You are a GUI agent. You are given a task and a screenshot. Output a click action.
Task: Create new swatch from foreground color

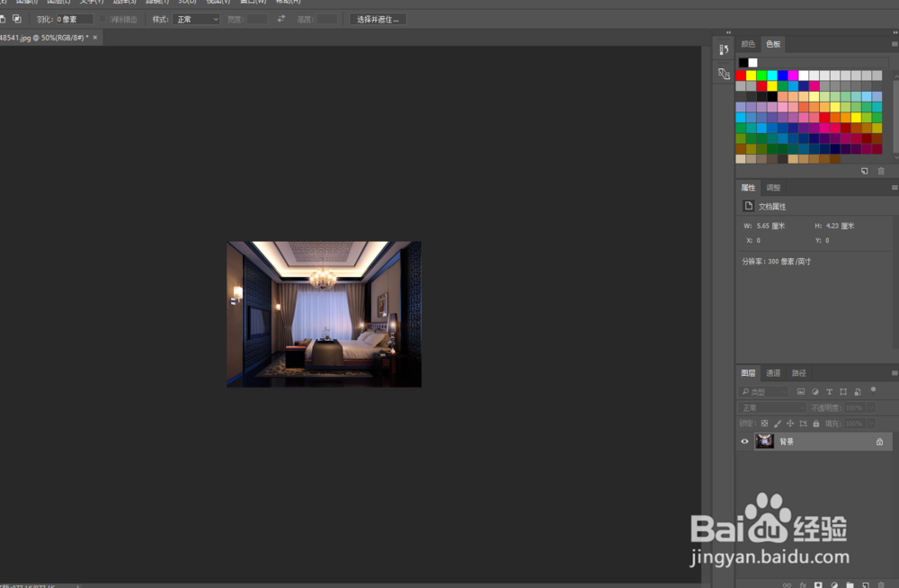pos(865,171)
